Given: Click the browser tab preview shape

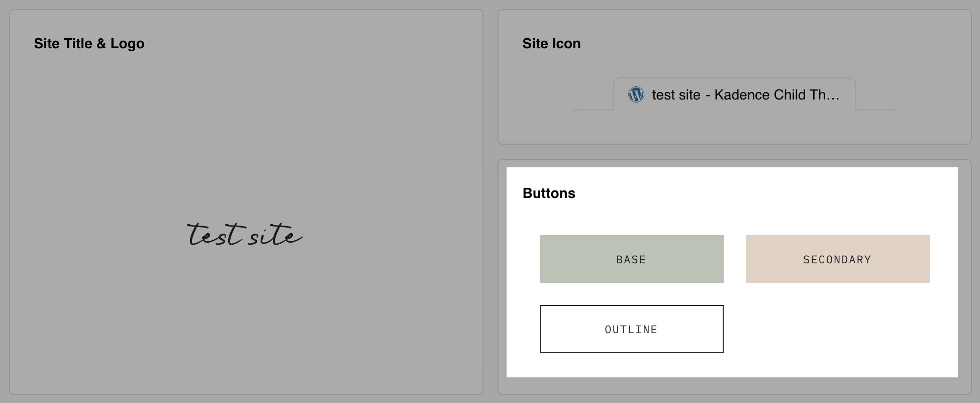Looking at the screenshot, I should pos(734,94).
